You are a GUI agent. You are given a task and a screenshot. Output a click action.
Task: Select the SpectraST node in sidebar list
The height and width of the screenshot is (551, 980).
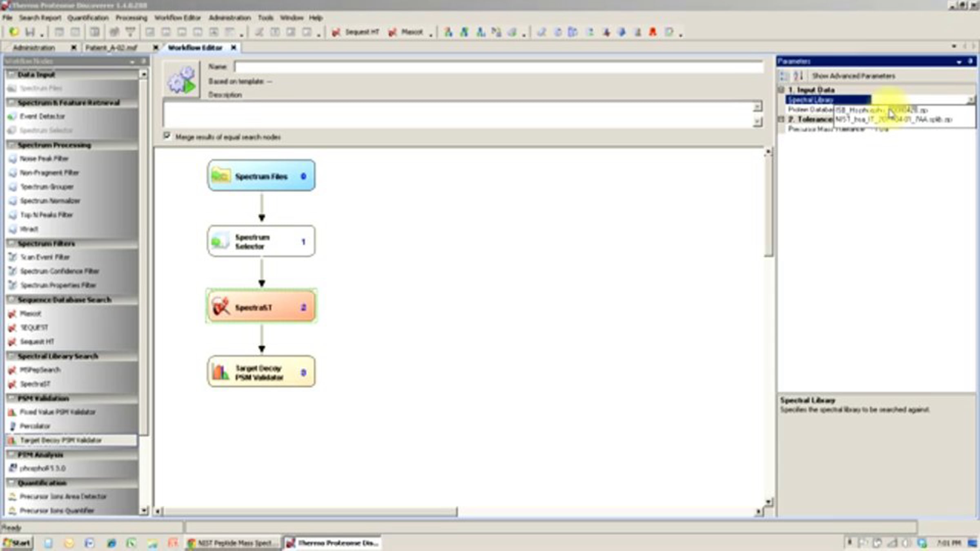point(35,384)
